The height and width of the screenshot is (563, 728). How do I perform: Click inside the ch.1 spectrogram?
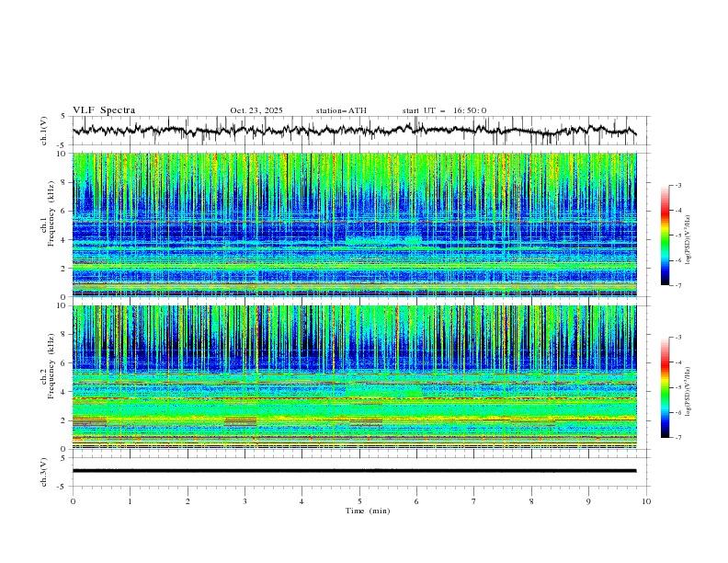click(x=354, y=224)
